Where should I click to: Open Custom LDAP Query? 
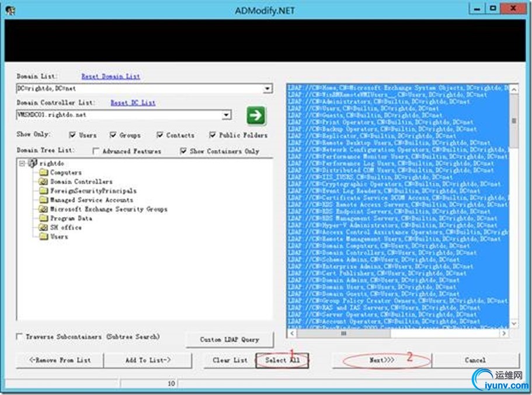pyautogui.click(x=230, y=340)
